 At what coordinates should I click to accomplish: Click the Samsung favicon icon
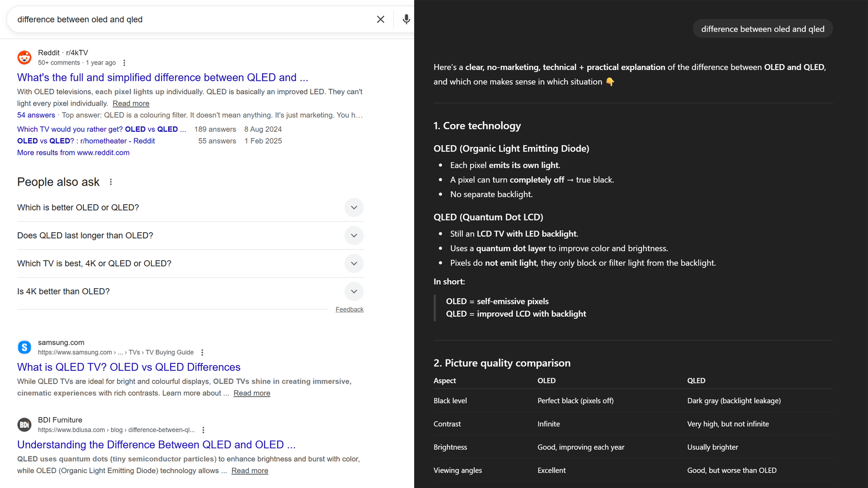[24, 347]
